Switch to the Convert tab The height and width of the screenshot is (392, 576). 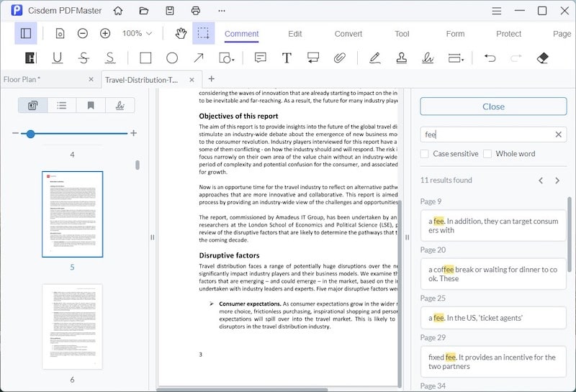[348, 34]
